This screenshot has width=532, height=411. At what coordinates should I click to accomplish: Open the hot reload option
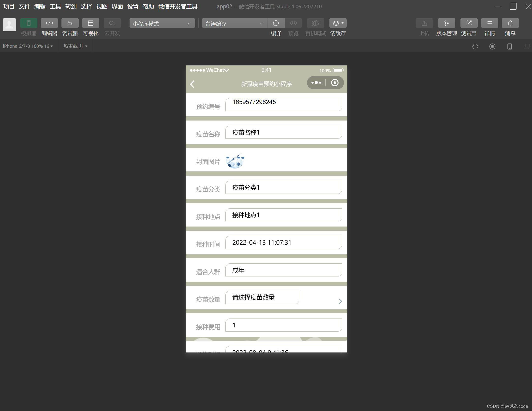point(75,46)
